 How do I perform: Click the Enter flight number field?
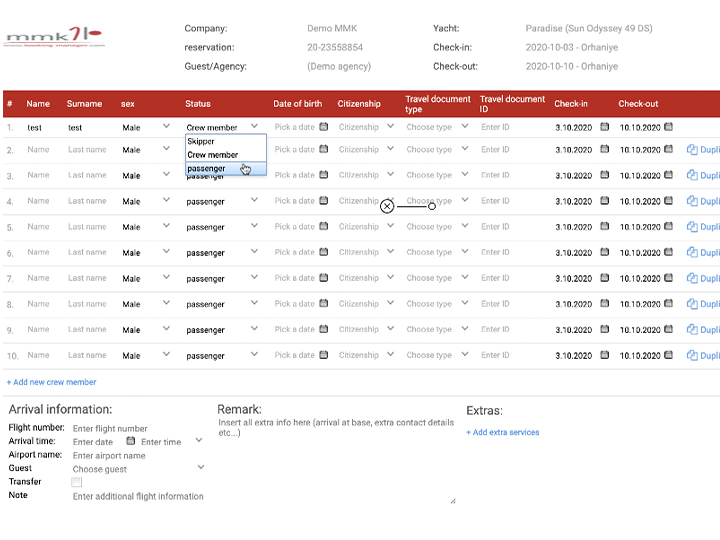click(110, 428)
